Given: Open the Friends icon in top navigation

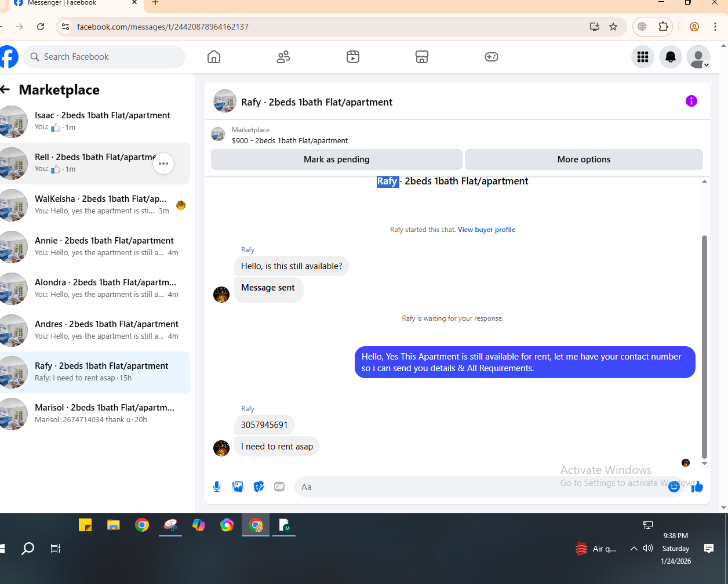Looking at the screenshot, I should pyautogui.click(x=283, y=57).
